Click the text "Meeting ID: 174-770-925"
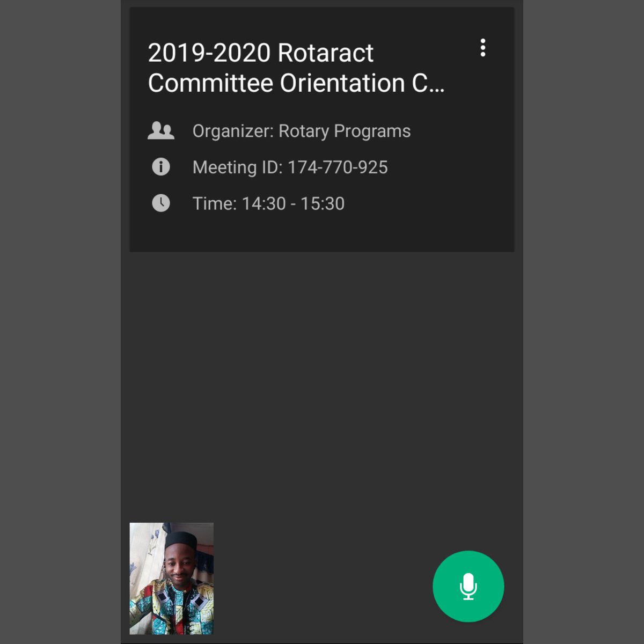644x644 pixels. click(290, 167)
